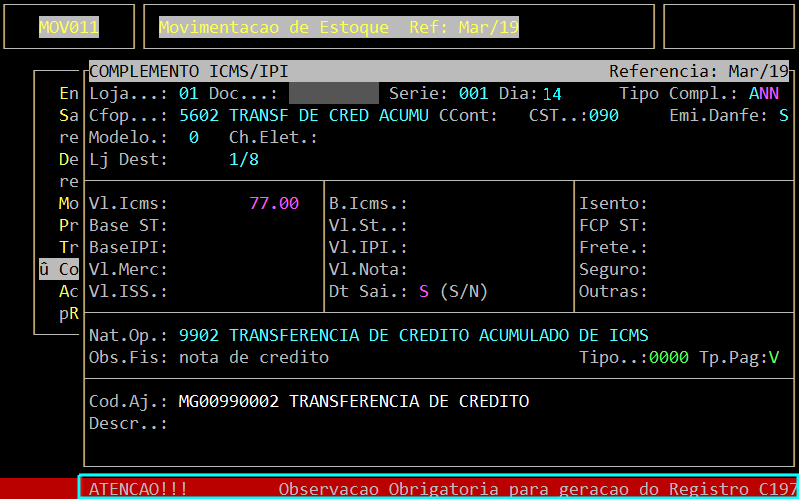Click the Isento label
The width and height of the screenshot is (799, 499).
tap(613, 204)
